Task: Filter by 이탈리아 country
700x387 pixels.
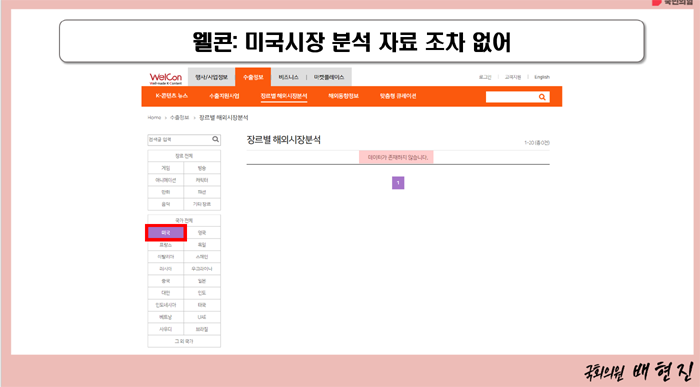Action: tap(166, 257)
